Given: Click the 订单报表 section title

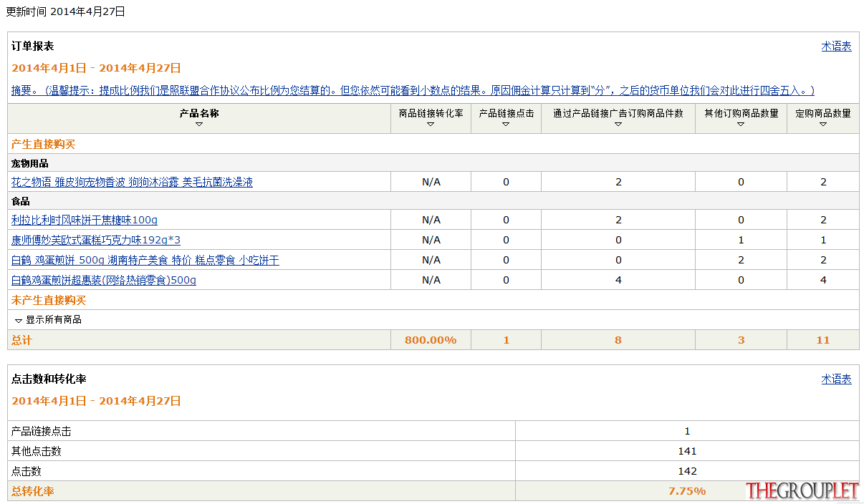Looking at the screenshot, I should pyautogui.click(x=32, y=46).
